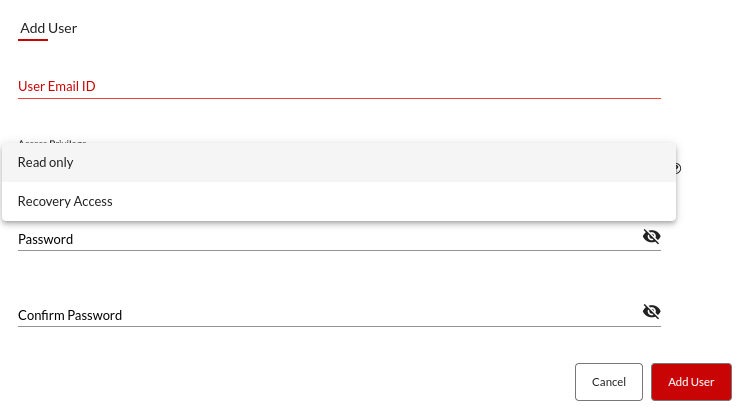Click the Password field label text
The image size is (750, 416).
point(45,239)
